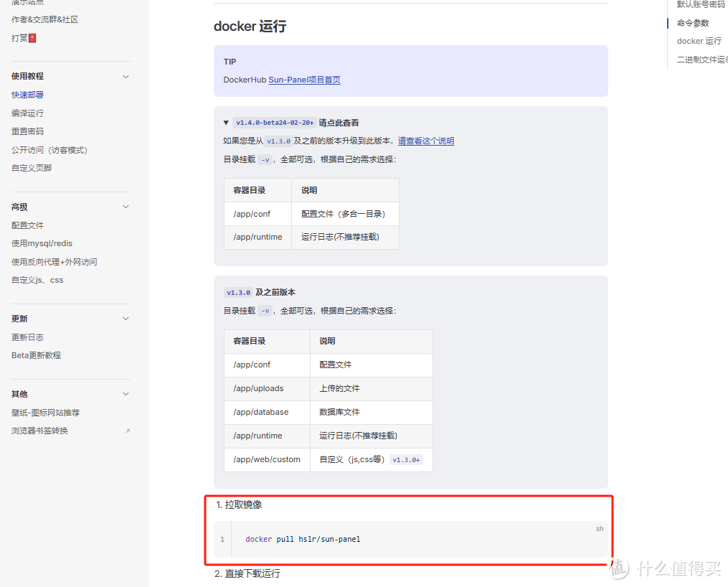
Task: Open external link icon beside 浏览器书签转换
Action: coord(127,431)
